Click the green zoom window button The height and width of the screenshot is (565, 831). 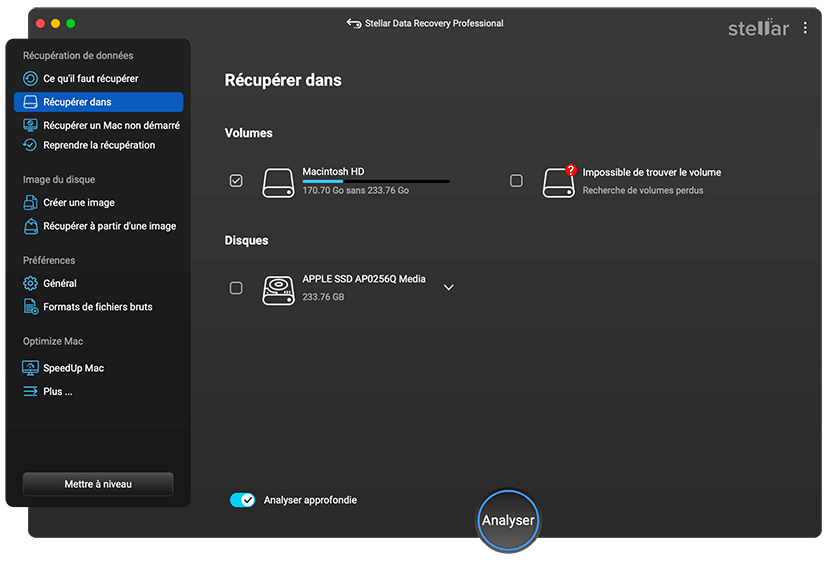point(70,23)
